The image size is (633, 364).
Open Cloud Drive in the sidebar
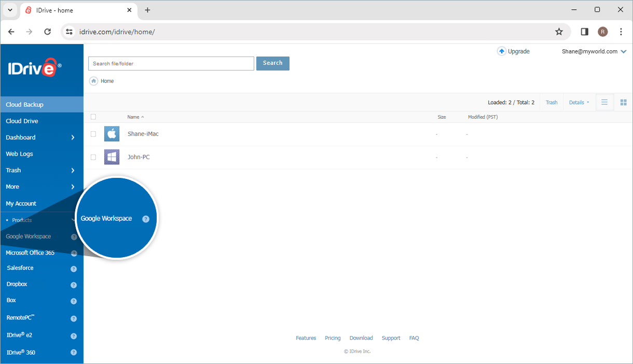[x=22, y=121]
